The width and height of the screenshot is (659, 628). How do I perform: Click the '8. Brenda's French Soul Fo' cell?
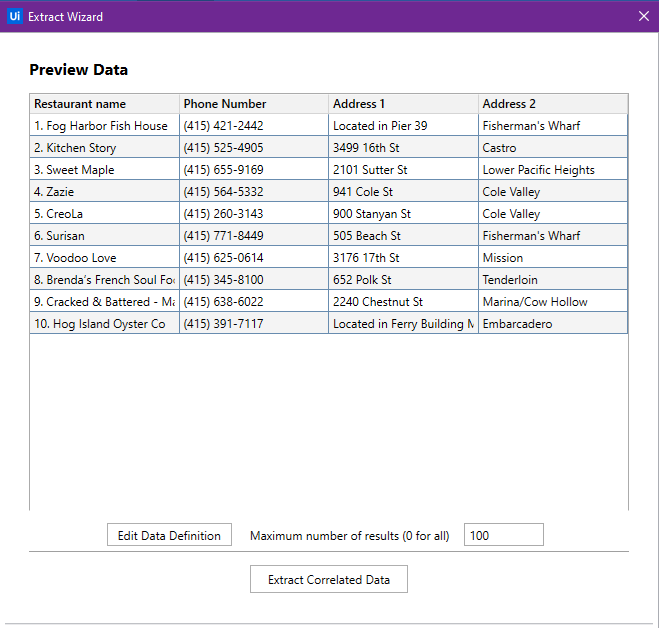pos(105,280)
